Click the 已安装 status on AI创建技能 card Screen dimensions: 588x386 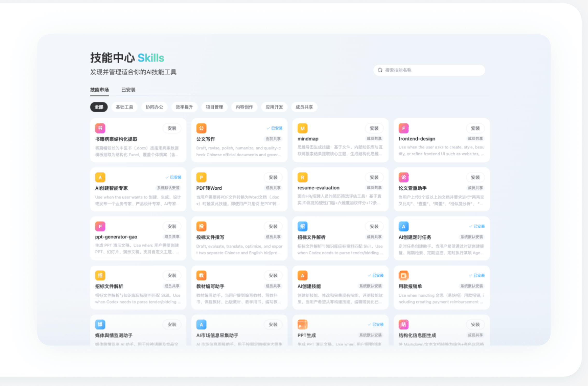375,275
